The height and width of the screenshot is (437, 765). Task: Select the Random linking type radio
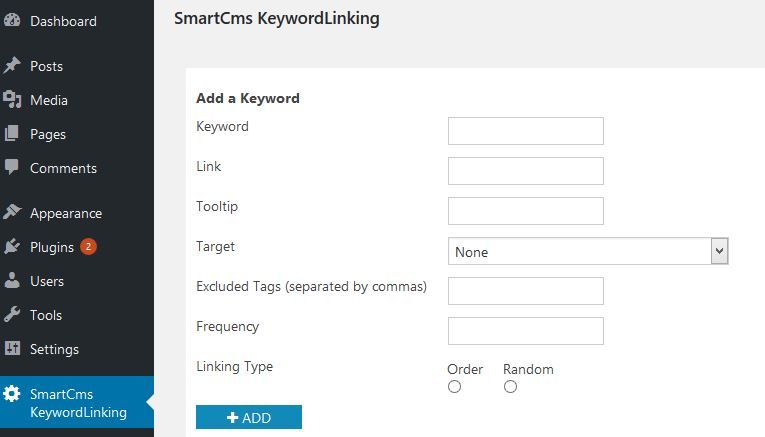pos(510,387)
